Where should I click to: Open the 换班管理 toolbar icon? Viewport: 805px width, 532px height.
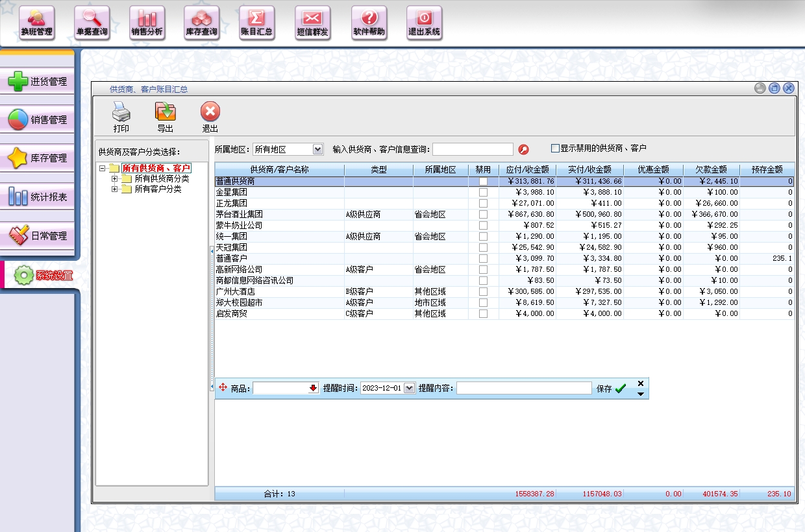[x=36, y=23]
